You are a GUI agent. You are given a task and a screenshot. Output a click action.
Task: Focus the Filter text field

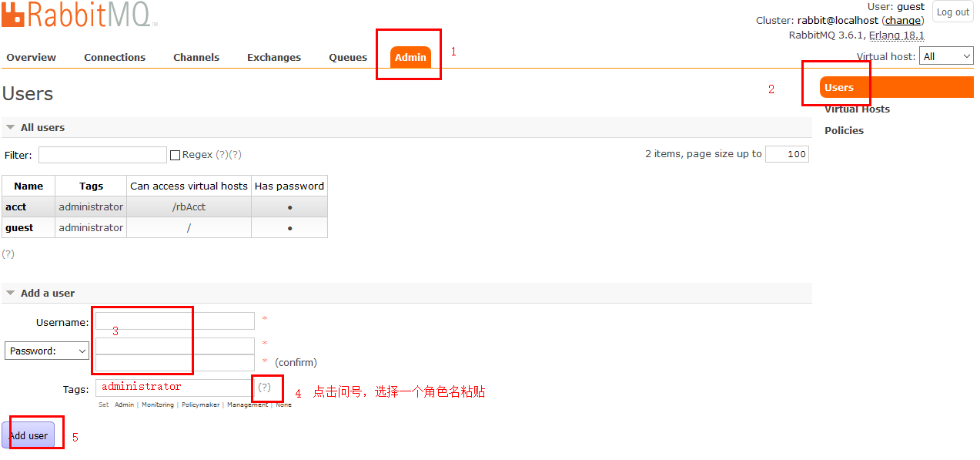(102, 155)
